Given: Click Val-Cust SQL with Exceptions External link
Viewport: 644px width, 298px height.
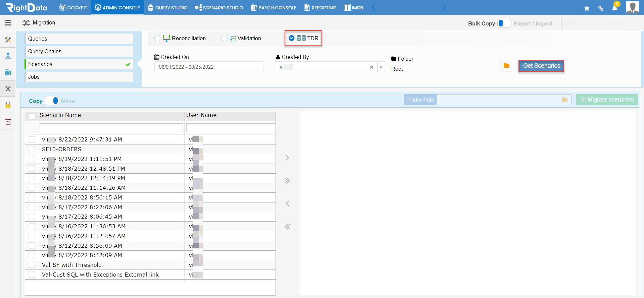Looking at the screenshot, I should (100, 275).
